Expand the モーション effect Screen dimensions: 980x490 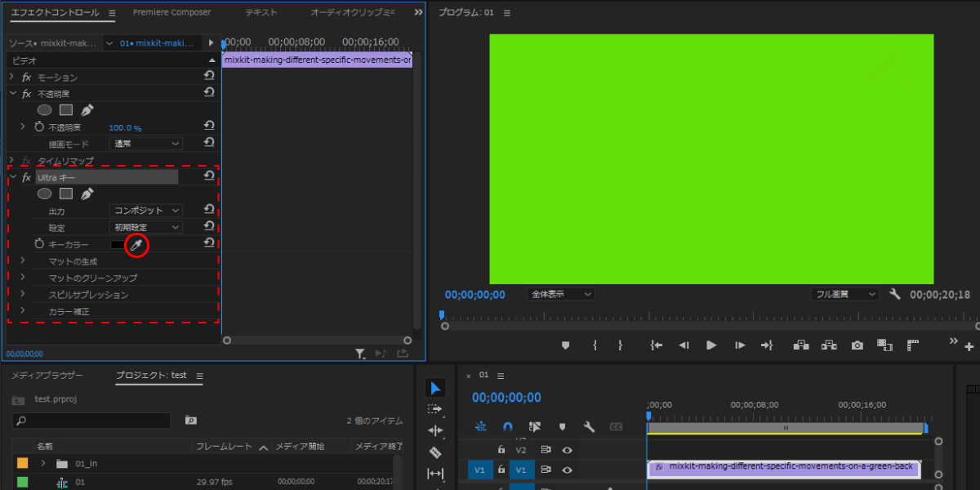pos(12,76)
